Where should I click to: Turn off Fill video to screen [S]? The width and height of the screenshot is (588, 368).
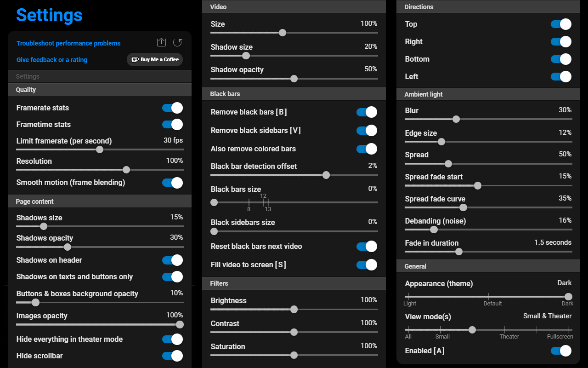366,264
